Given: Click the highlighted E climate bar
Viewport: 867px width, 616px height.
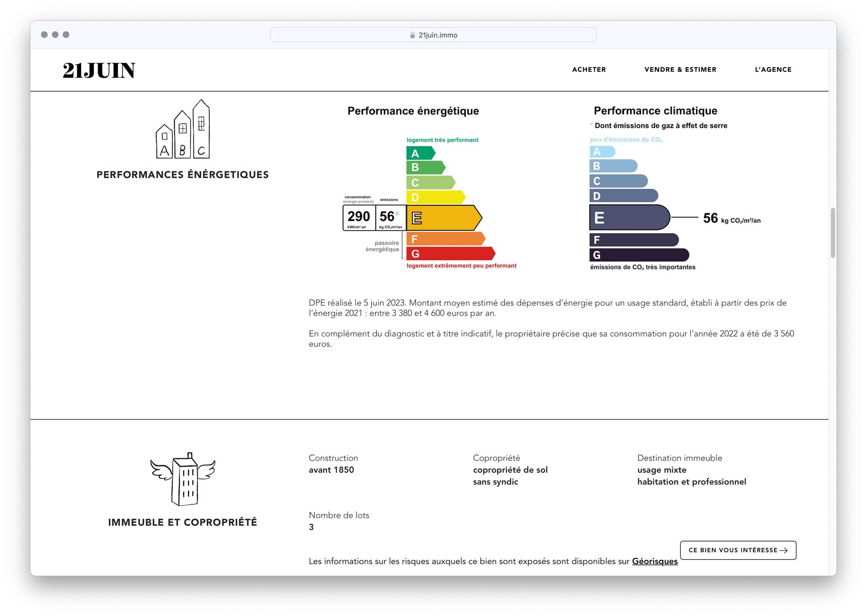Looking at the screenshot, I should pos(629,217).
